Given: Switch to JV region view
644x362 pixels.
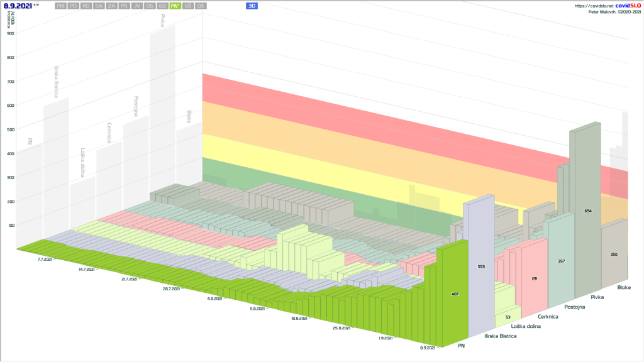Looking at the screenshot, I should pyautogui.click(x=137, y=6).
